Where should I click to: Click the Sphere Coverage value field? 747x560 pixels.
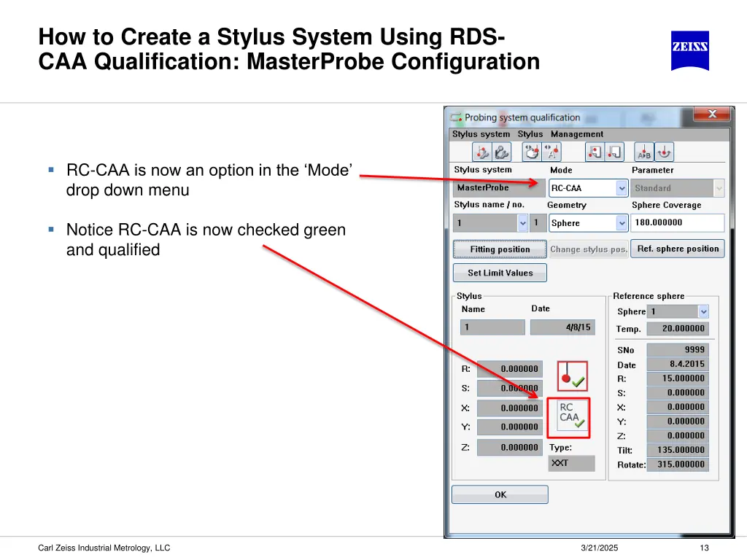coord(678,223)
